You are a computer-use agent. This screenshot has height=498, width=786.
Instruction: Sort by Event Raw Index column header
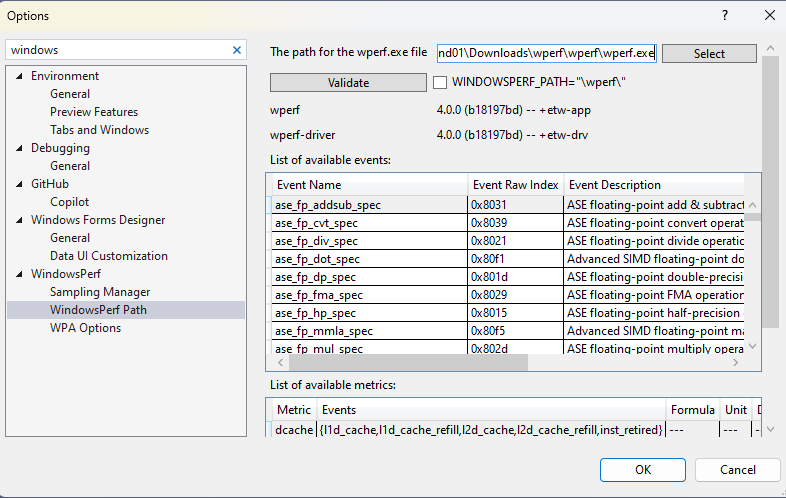[515, 185]
